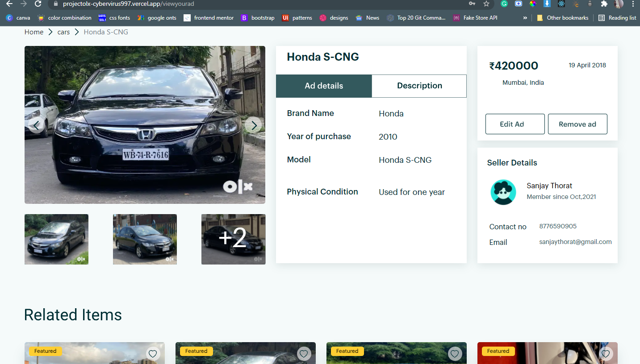640x364 pixels.
Task: Click the Loom extension icon
Action: click(x=519, y=4)
